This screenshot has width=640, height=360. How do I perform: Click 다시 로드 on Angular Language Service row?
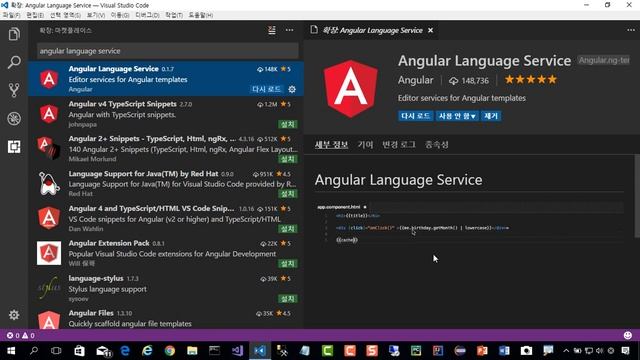point(267,89)
